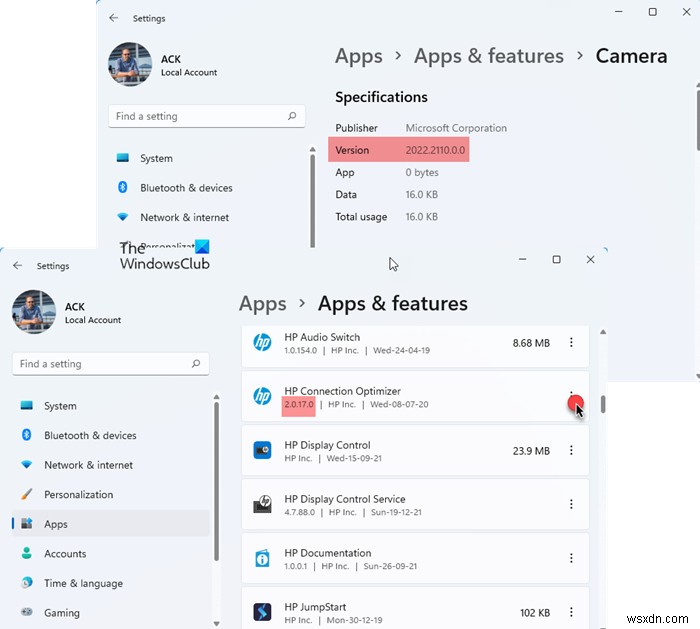Open the three-dot menu for HP Display Control Service
700x629 pixels.
(571, 504)
